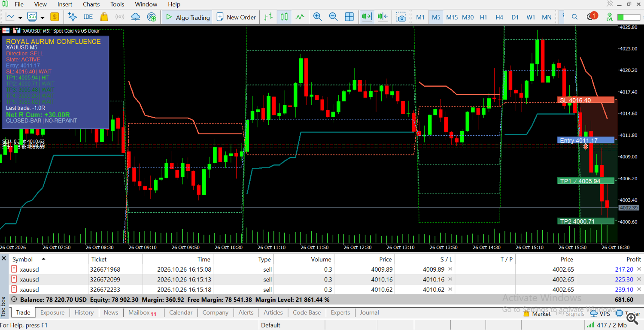
Task: Click the SL 4016.40 level label
Action: [x=586, y=100]
